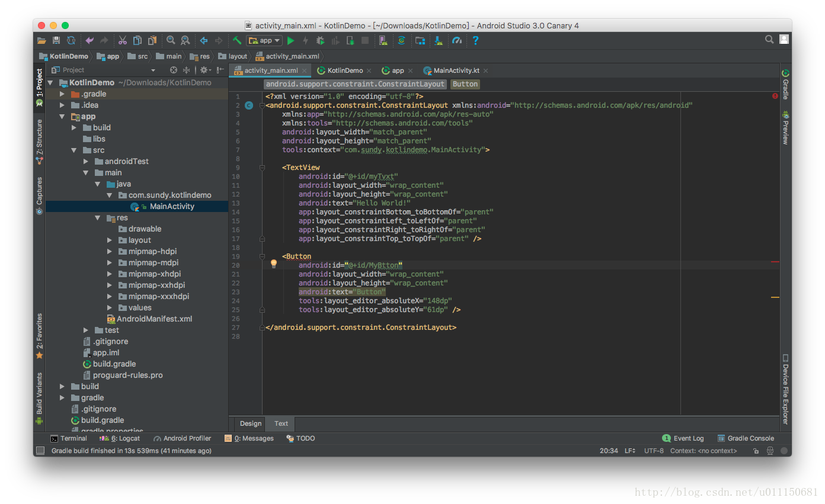This screenshot has width=825, height=504.
Task: Click Collapse All icon in Project panel
Action: pos(186,70)
